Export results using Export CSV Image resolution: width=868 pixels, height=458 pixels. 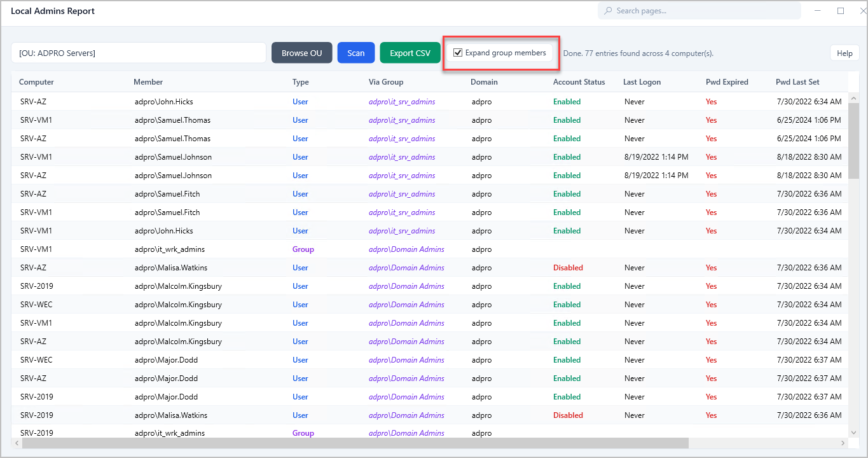pos(410,53)
